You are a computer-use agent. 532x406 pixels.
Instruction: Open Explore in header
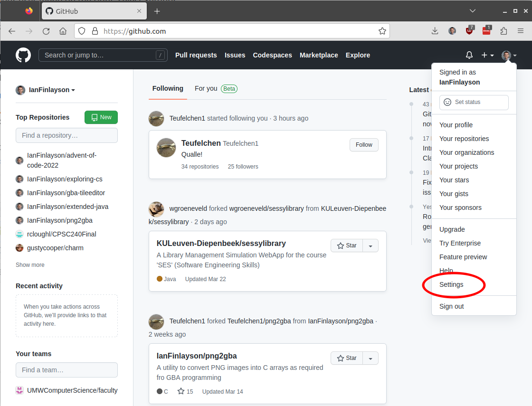click(x=358, y=55)
